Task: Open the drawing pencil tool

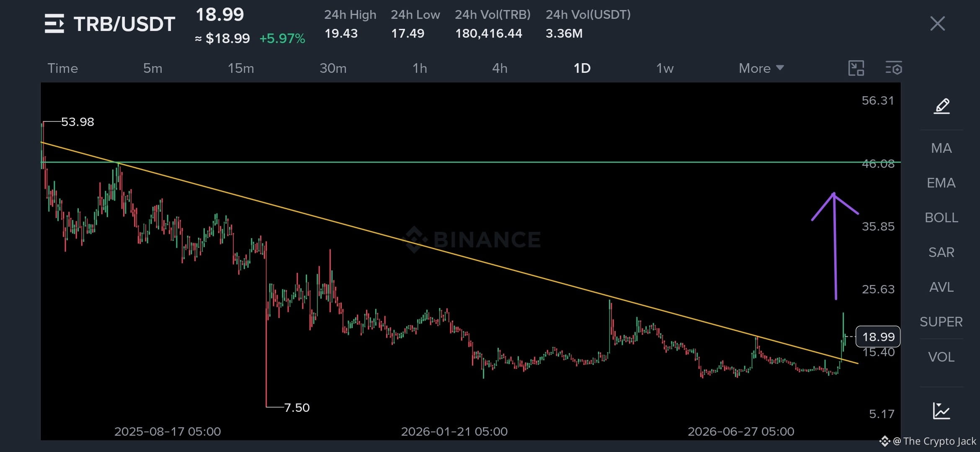Action: (x=941, y=106)
